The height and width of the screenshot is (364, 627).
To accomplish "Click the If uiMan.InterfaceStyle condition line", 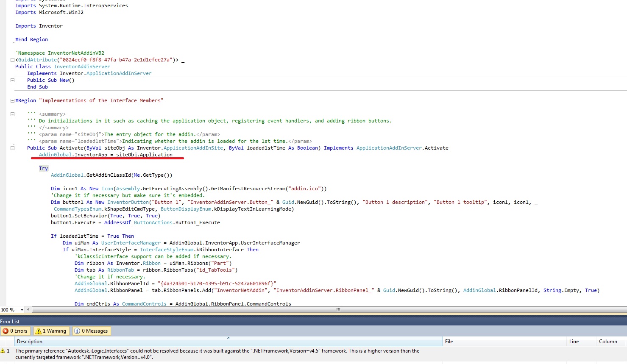I will [x=161, y=250].
